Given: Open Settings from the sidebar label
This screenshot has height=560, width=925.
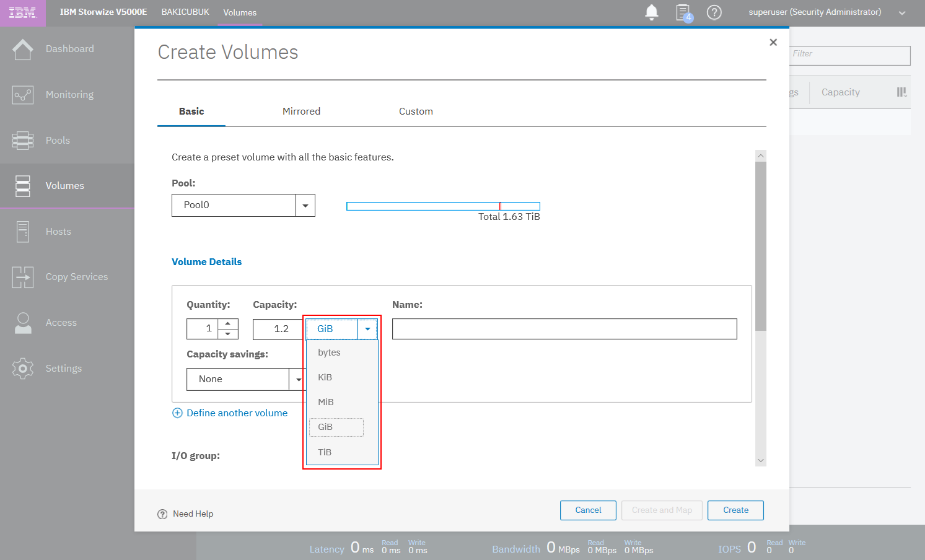Looking at the screenshot, I should click(64, 369).
